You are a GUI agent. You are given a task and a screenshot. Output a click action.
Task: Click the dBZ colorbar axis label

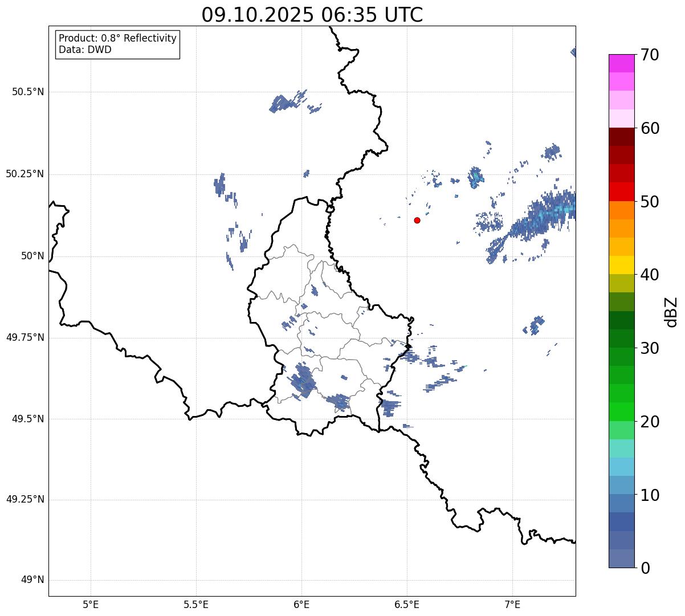pos(671,312)
